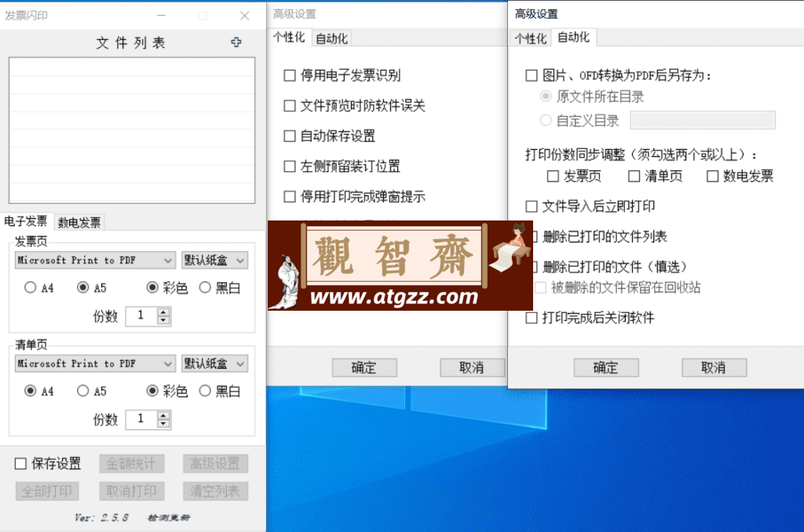The image size is (804, 532).
Task: Check 发票页 sync checkbox in right dialog
Action: pyautogui.click(x=553, y=177)
